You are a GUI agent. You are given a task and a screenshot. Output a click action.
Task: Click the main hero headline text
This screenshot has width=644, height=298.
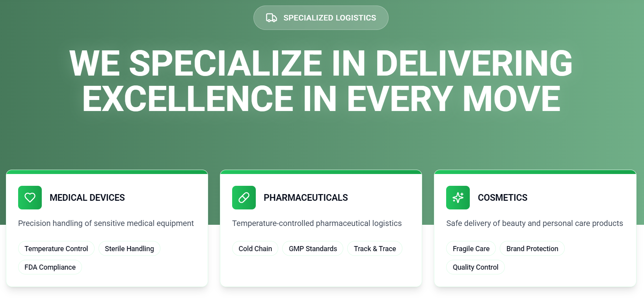[321, 81]
